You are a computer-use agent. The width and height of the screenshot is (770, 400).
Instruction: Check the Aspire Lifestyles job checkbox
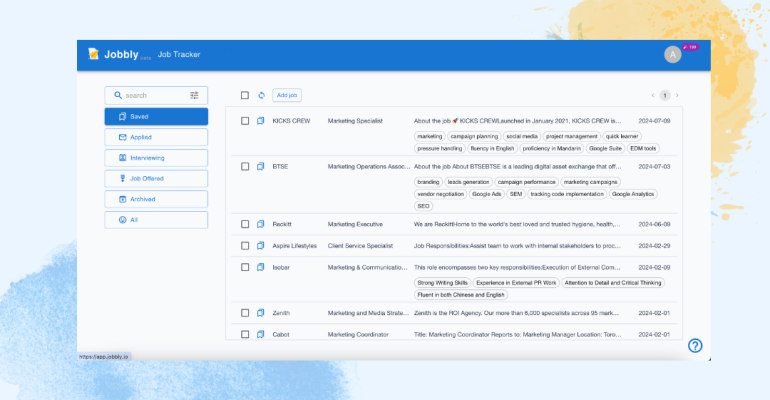pos(245,245)
